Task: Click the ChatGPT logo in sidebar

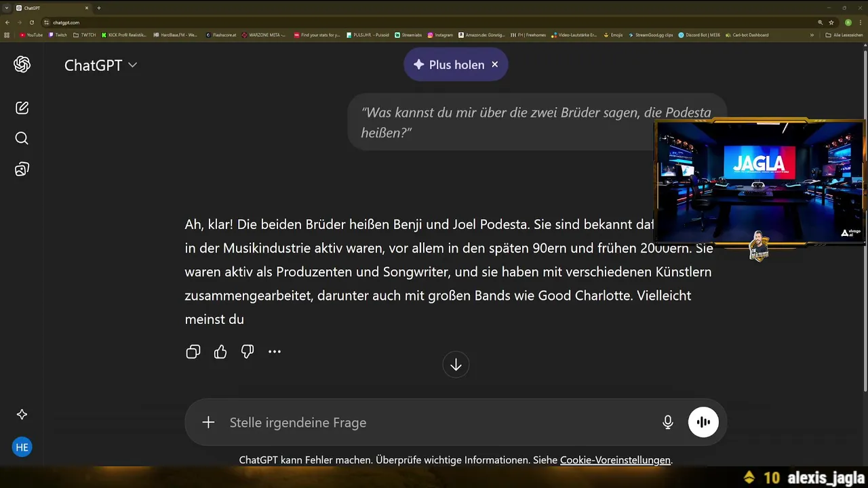Action: (22, 64)
